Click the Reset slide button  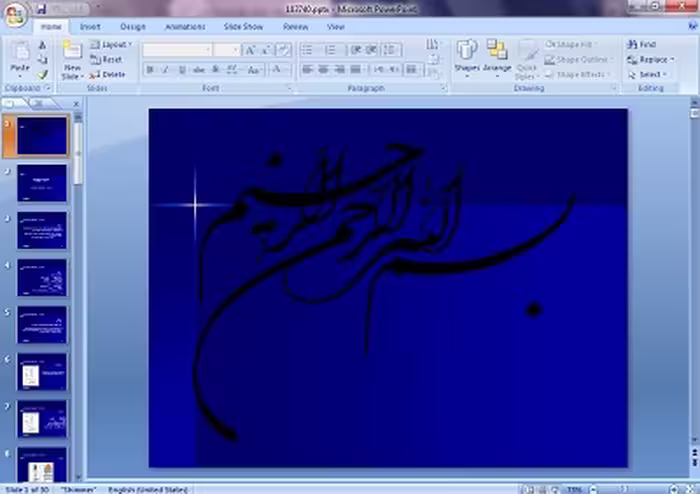point(106,59)
